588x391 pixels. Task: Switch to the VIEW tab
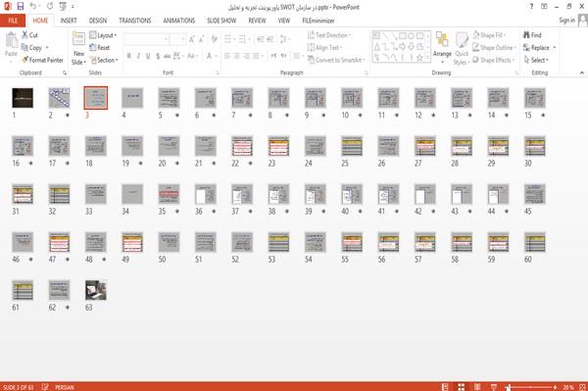284,21
